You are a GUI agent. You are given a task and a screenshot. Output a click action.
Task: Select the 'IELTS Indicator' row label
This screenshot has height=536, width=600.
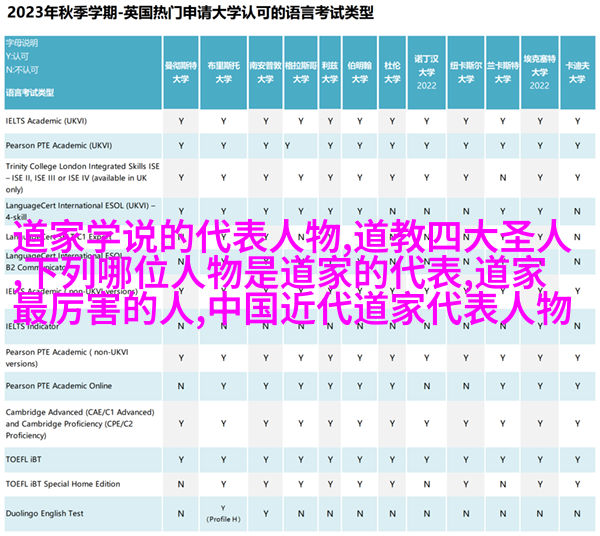[32, 326]
